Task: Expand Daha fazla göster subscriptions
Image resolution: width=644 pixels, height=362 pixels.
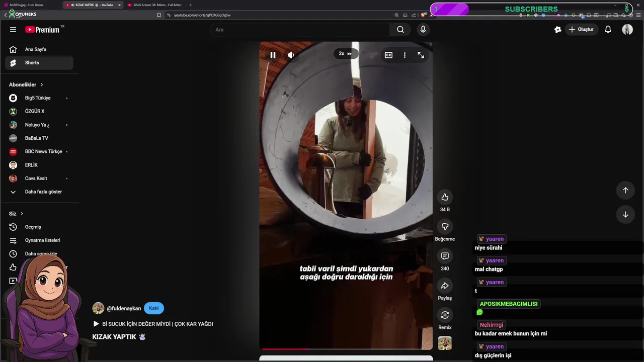Action: (39, 192)
